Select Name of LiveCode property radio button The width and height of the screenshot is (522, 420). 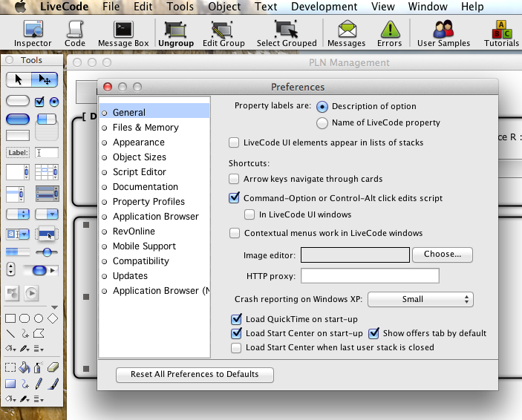pyautogui.click(x=322, y=122)
